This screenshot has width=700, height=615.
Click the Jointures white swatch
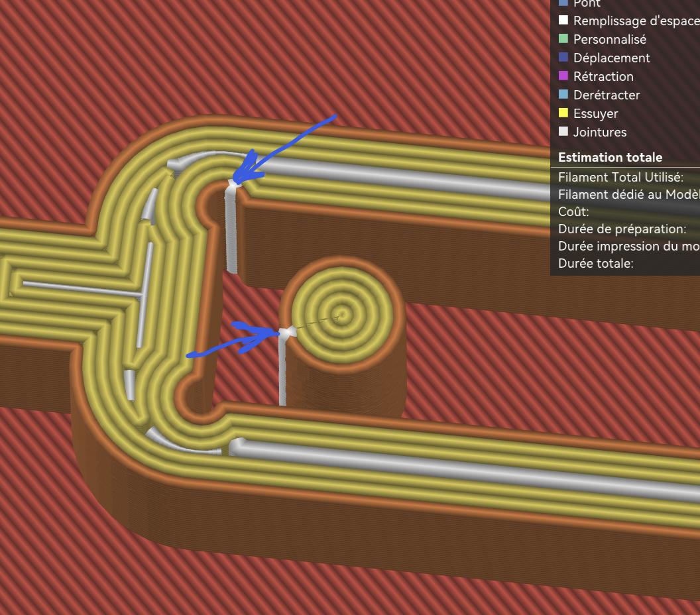[563, 131]
